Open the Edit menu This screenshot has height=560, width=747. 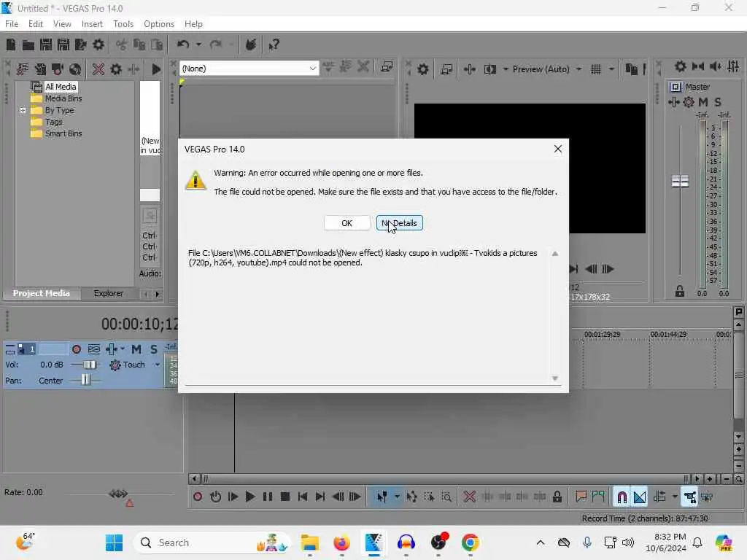coord(35,24)
